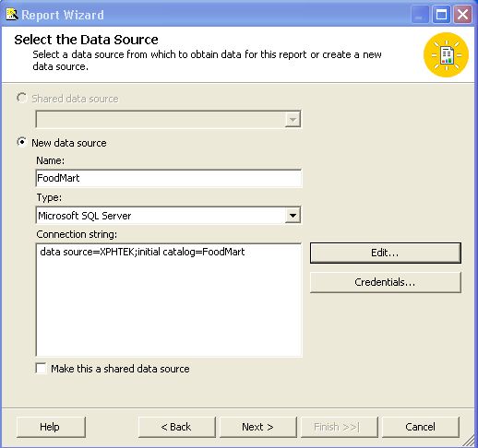Click the Edit... connection string button
Image resolution: width=478 pixels, height=448 pixels.
386,253
